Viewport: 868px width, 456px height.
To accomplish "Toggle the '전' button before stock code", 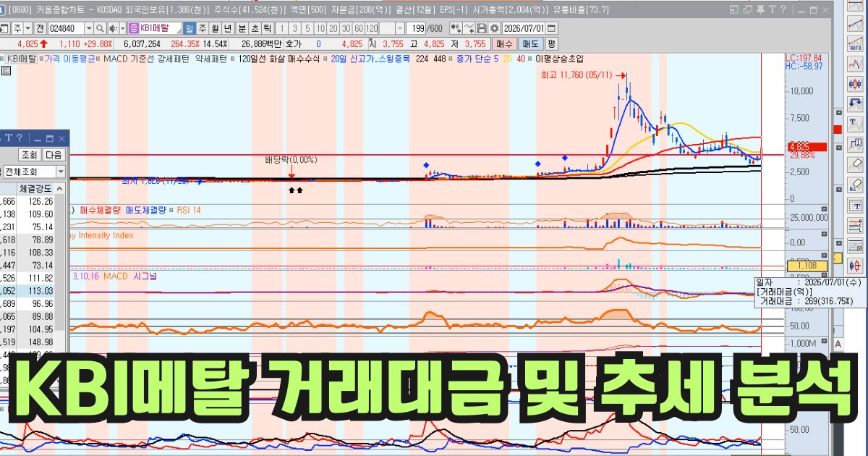I will click(40, 28).
